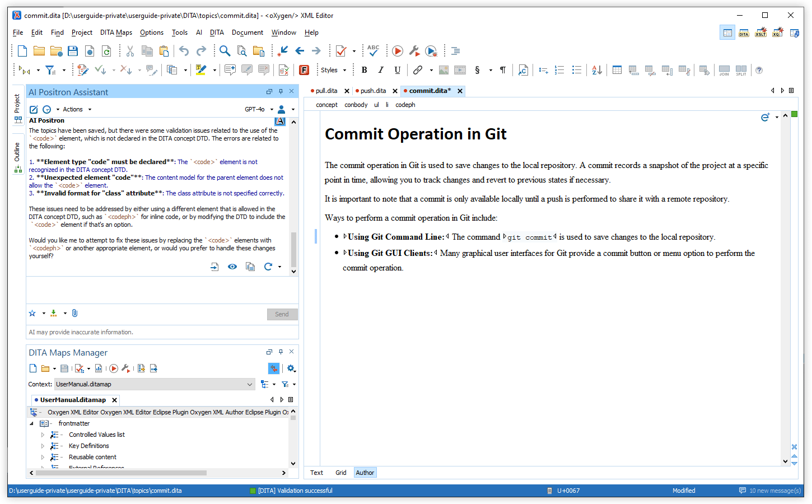Switch to XSLT debugger perspective

point(760,32)
